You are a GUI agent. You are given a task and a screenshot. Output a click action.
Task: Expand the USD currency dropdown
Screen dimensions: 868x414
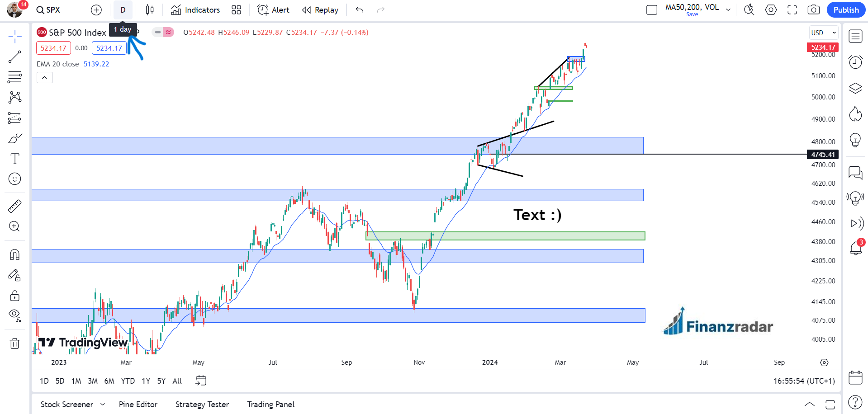pos(823,33)
